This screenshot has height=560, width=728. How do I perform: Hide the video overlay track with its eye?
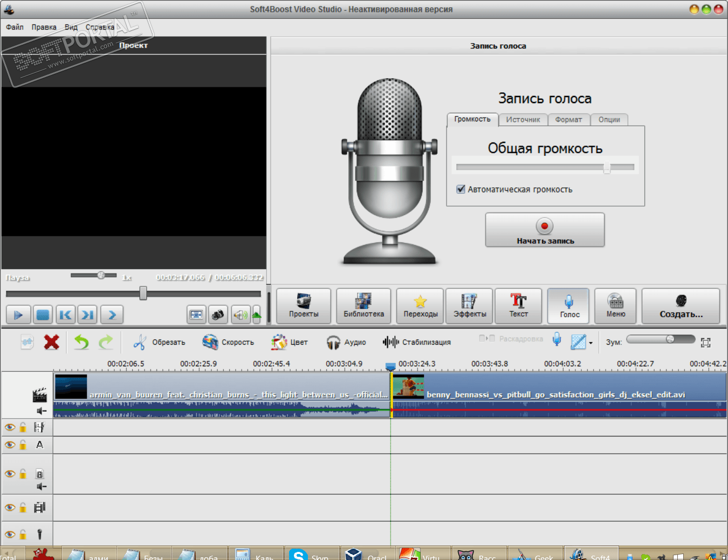click(10, 474)
